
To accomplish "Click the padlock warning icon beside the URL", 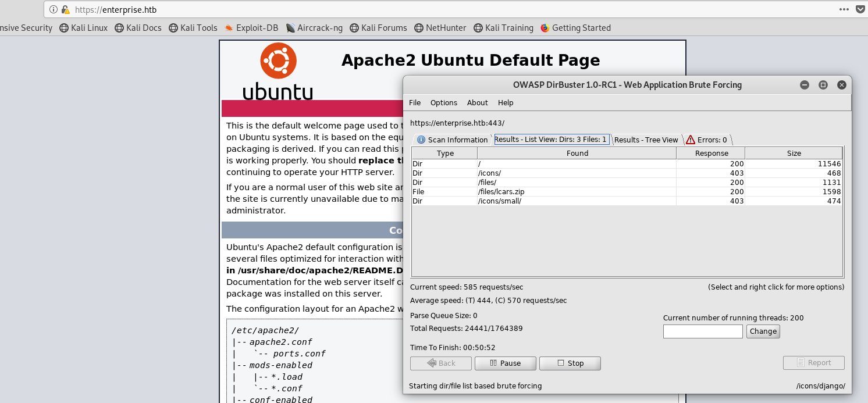I will coord(66,10).
